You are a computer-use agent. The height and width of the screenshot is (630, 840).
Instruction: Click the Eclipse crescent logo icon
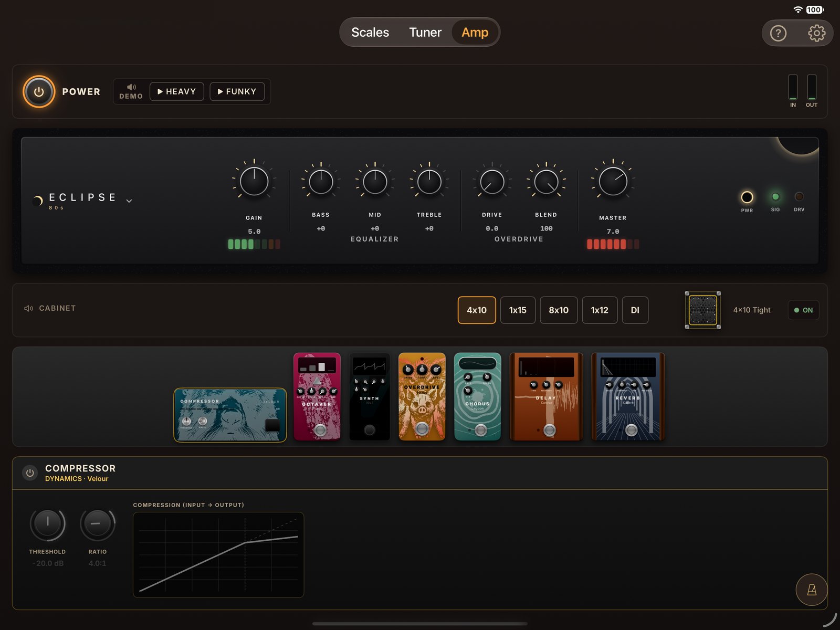click(38, 200)
